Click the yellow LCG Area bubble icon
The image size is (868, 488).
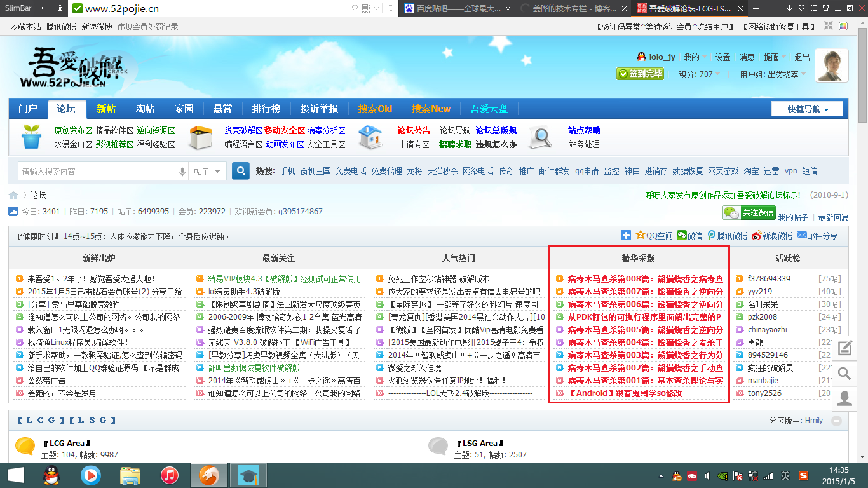[25, 445]
